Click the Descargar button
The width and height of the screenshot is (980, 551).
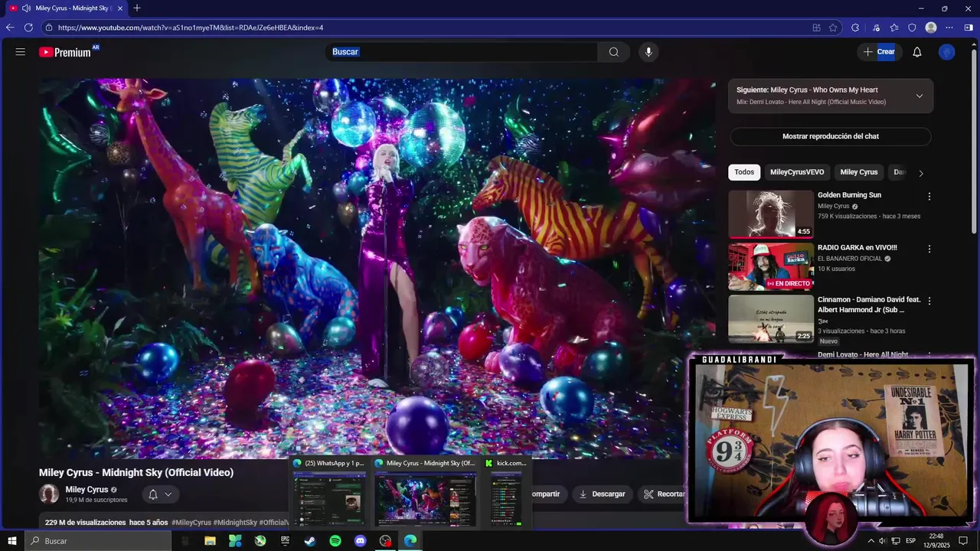coord(603,494)
